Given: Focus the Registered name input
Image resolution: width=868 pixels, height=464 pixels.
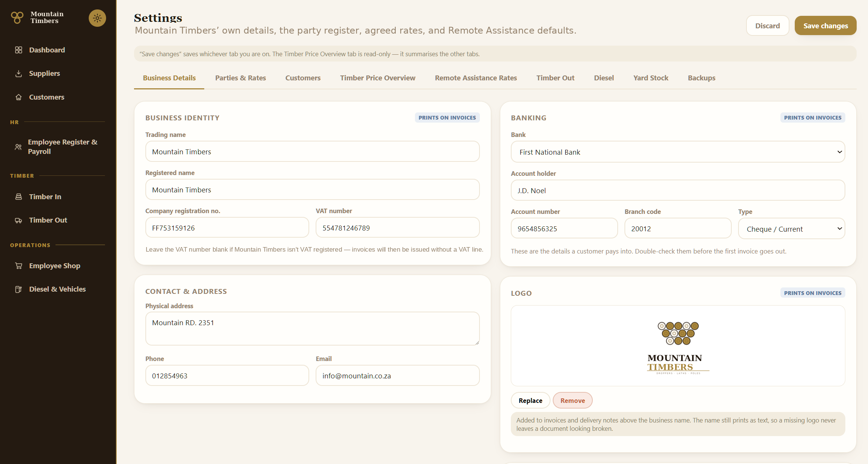Looking at the screenshot, I should pyautogui.click(x=312, y=189).
